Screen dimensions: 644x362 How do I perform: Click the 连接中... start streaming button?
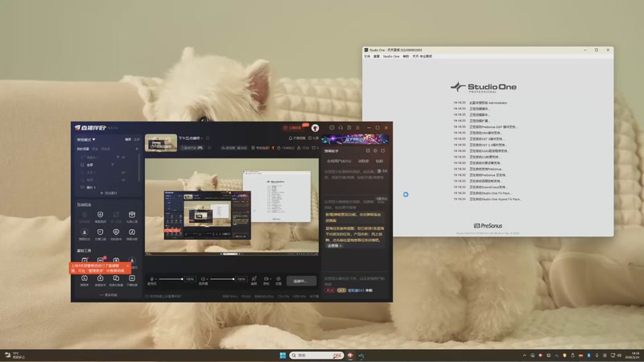point(301,281)
